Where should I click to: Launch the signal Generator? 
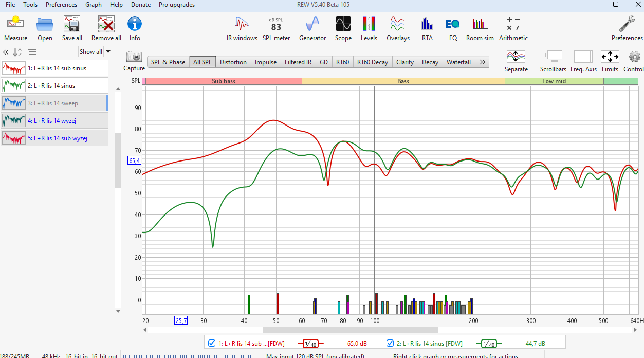click(x=312, y=28)
